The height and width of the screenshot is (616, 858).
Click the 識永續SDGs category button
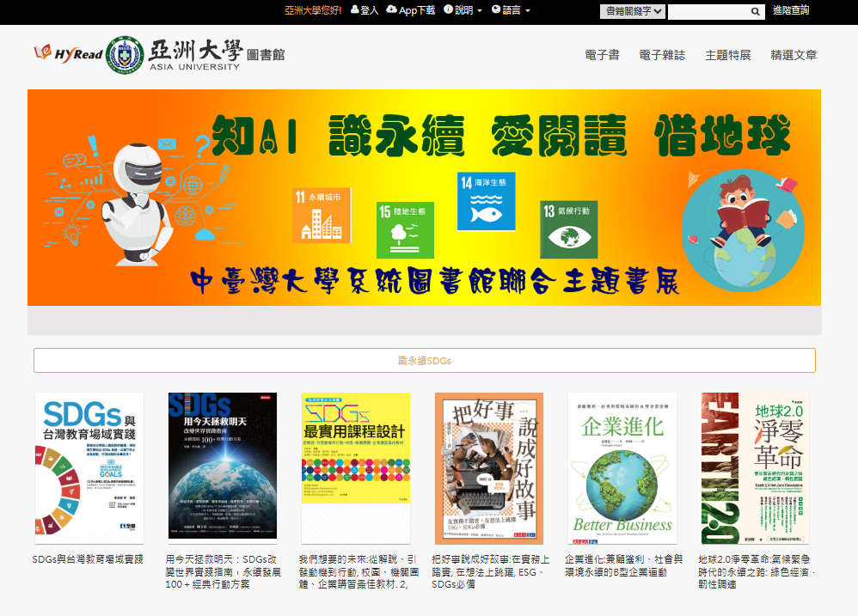(x=425, y=361)
